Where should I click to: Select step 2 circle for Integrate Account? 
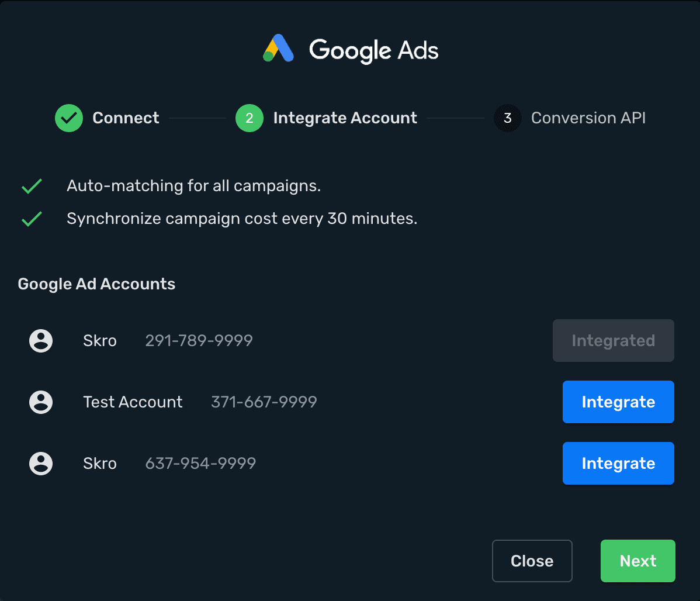(249, 118)
